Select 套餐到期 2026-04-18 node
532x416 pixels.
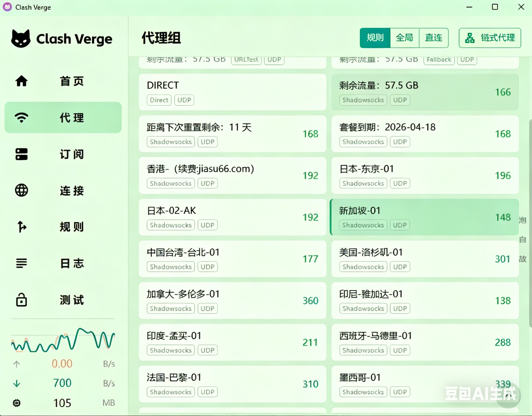[425, 134]
